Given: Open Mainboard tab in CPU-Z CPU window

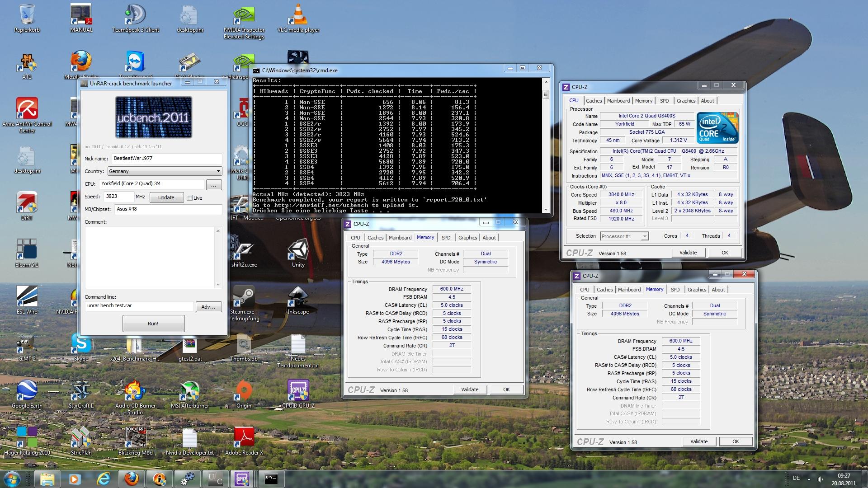Looking at the screenshot, I should point(618,101).
